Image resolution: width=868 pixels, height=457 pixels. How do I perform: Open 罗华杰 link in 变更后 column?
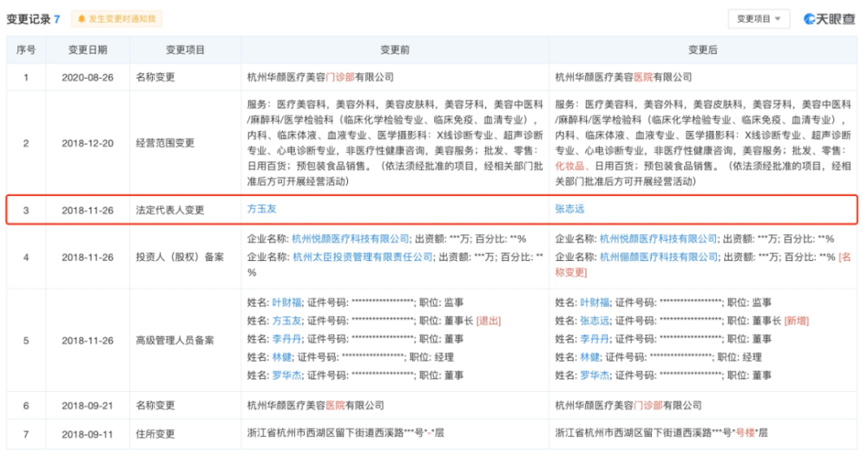click(595, 375)
